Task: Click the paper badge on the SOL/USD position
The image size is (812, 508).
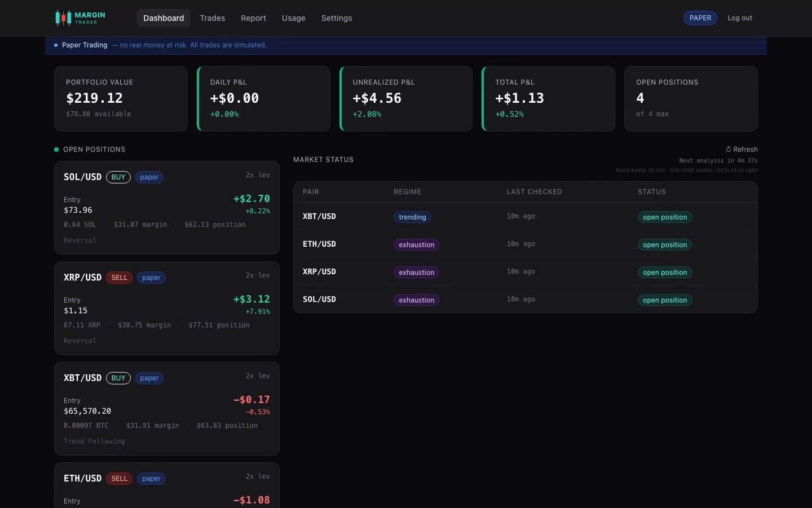Action: point(149,177)
